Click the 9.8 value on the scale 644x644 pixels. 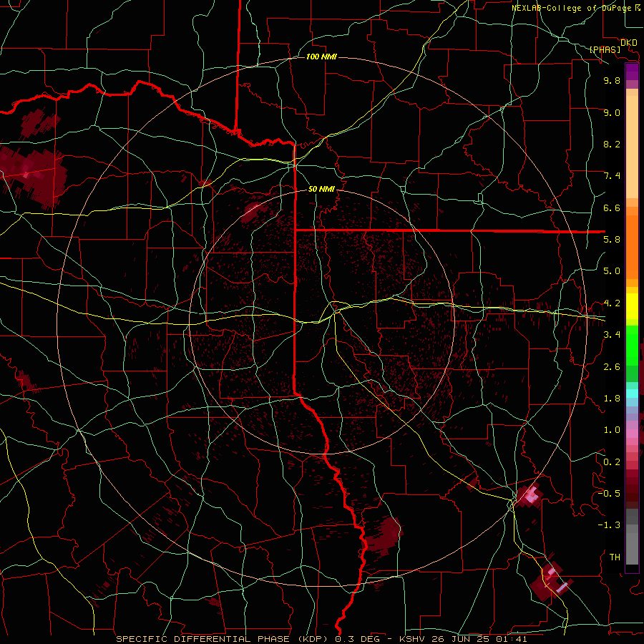(x=612, y=80)
